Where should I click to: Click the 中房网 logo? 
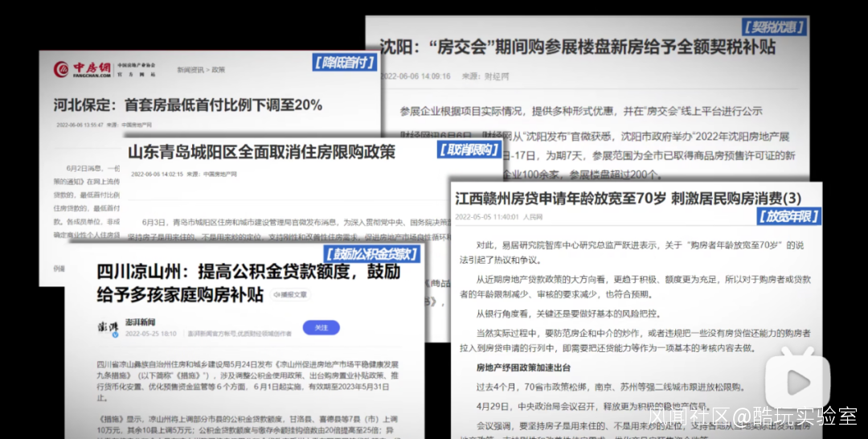83,69
